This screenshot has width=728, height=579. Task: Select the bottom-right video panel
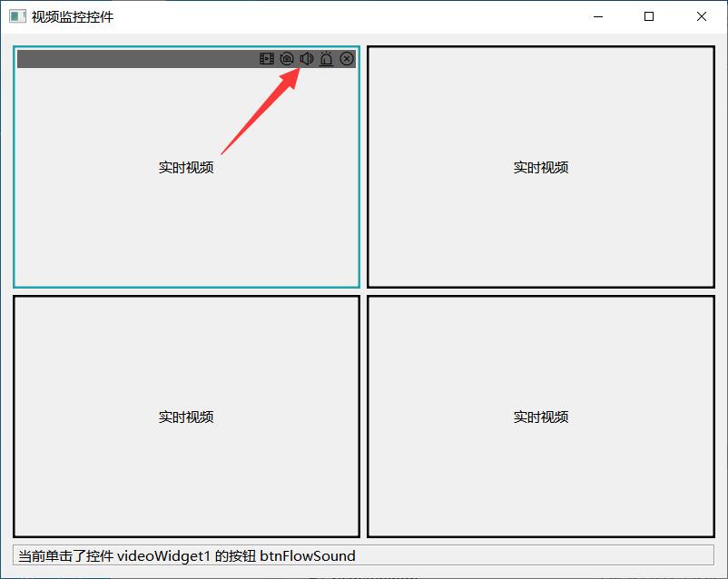click(540, 472)
